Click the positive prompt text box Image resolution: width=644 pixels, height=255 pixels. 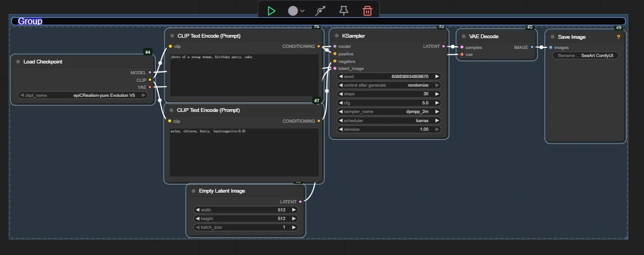click(244, 75)
